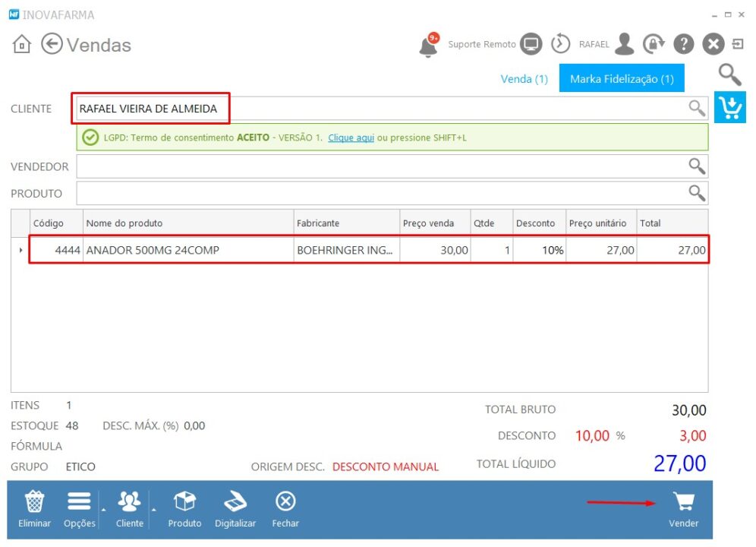
Task: Open the history clock icon
Action: click(x=561, y=43)
